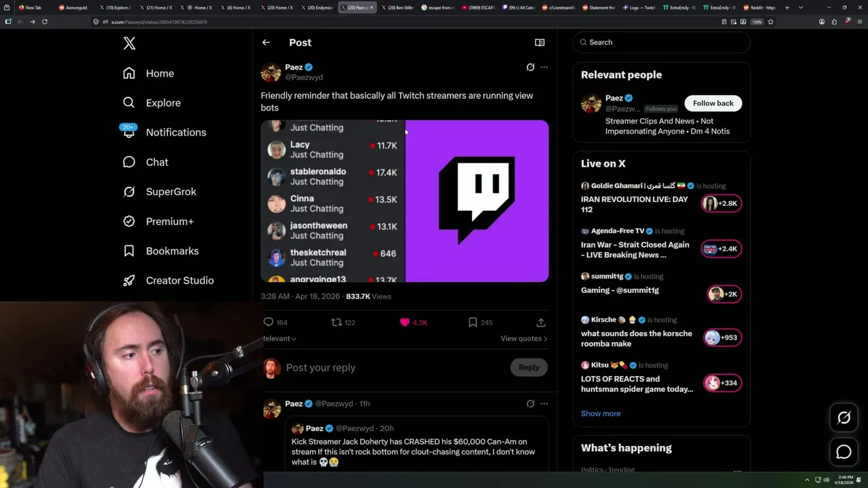
Task: Click Show more under Live on X
Action: 600,413
